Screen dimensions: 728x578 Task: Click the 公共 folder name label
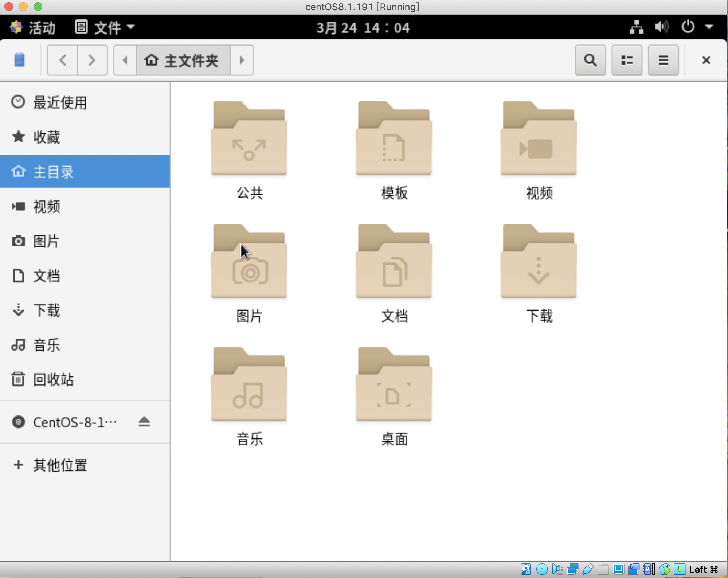click(x=250, y=193)
